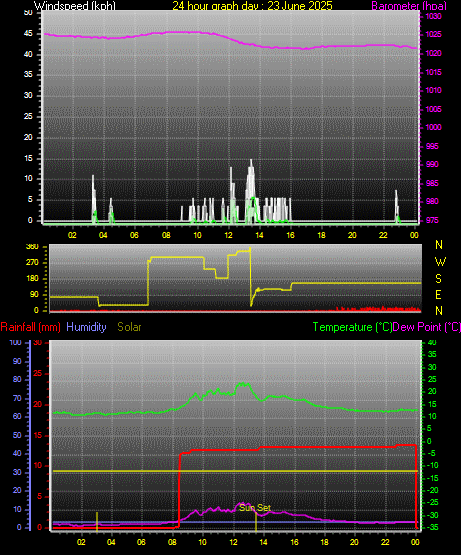Click the 18 hour tick on bottom graph

[324, 542]
